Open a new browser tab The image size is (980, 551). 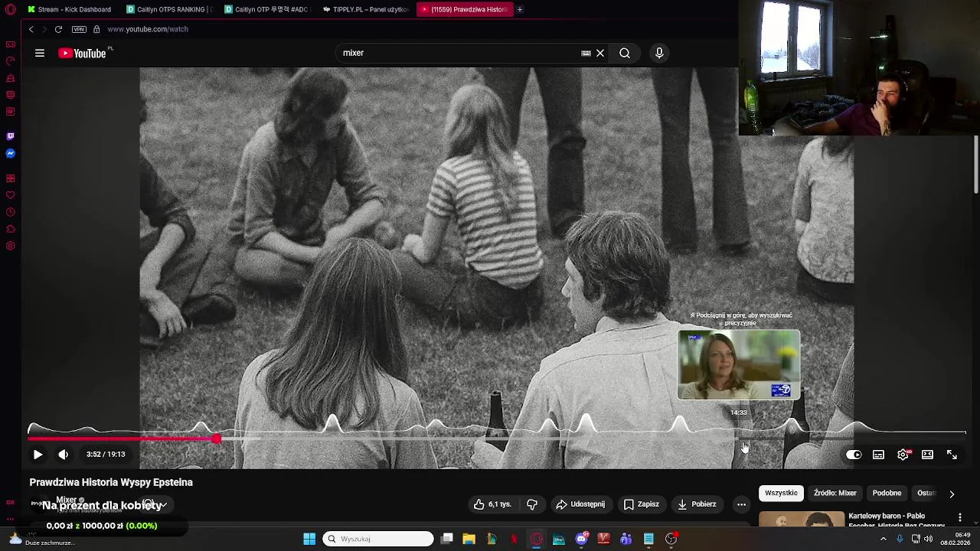click(x=520, y=9)
